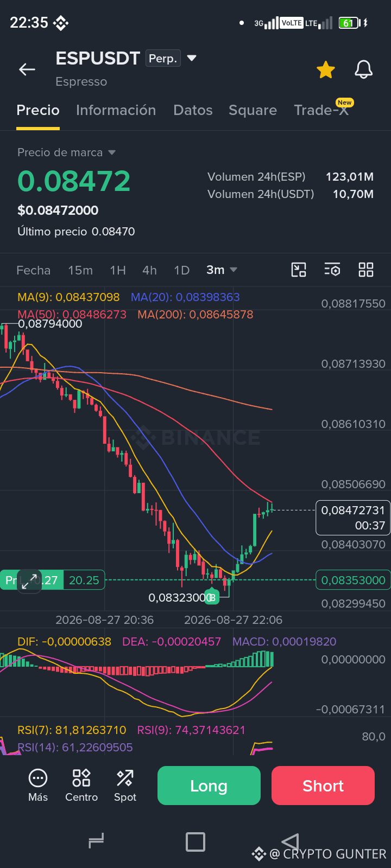Viewport: 391px width, 868px height.
Task: Tap the Volumen 24h(USDT) value 10,70M
Action: click(x=353, y=194)
